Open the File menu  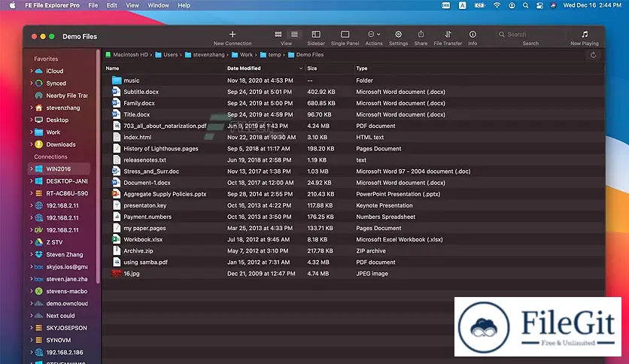coord(93,5)
